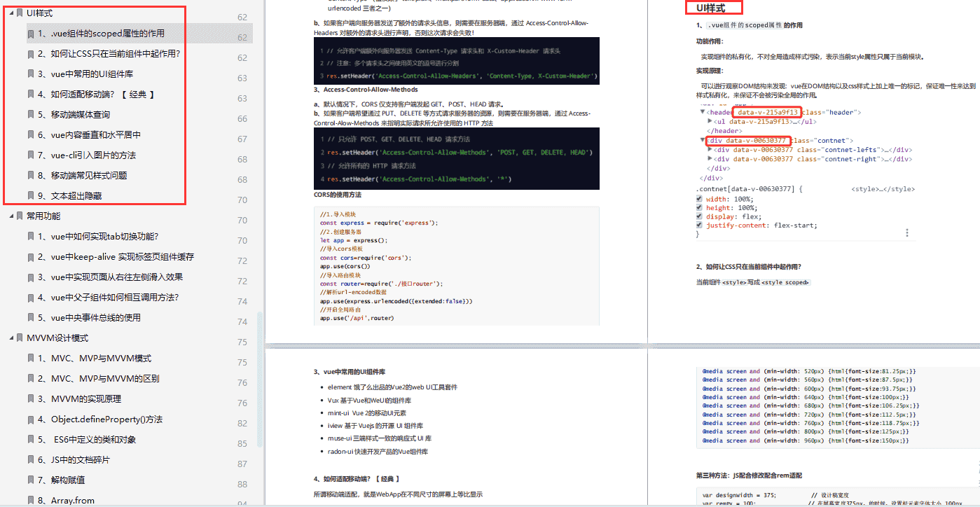Click the bookmark icon for 文本超出隐藏
This screenshot has width=980, height=507.
[31, 196]
